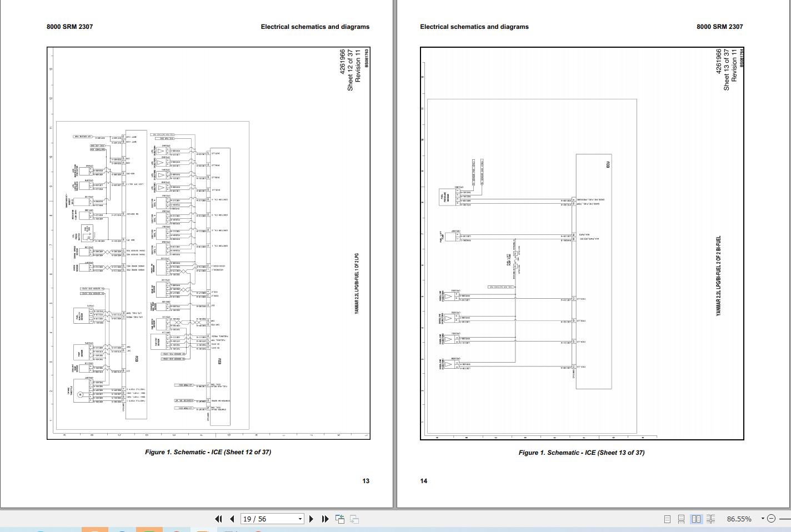This screenshot has width=791, height=532.
Task: Click 'YANMAR 2.2L LPG/BI-FUEL 2 OF 2 BI-FUEL' label
Action: pos(718,276)
